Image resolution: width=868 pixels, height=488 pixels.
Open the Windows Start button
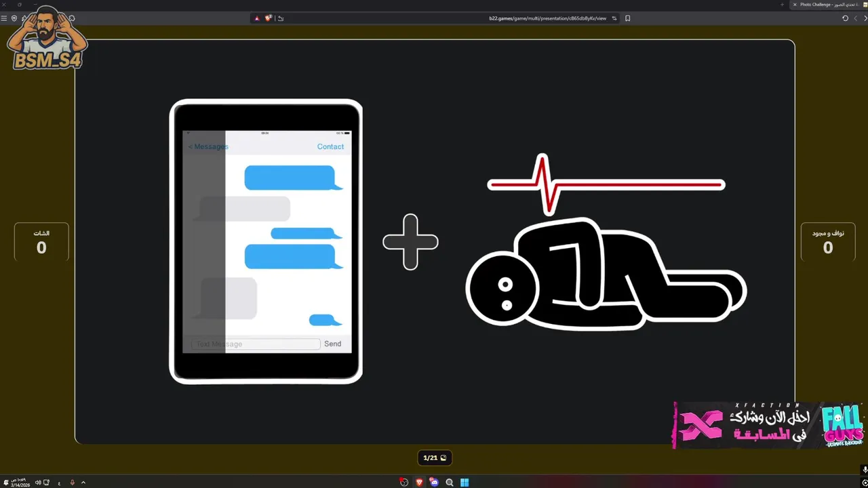pos(465,483)
